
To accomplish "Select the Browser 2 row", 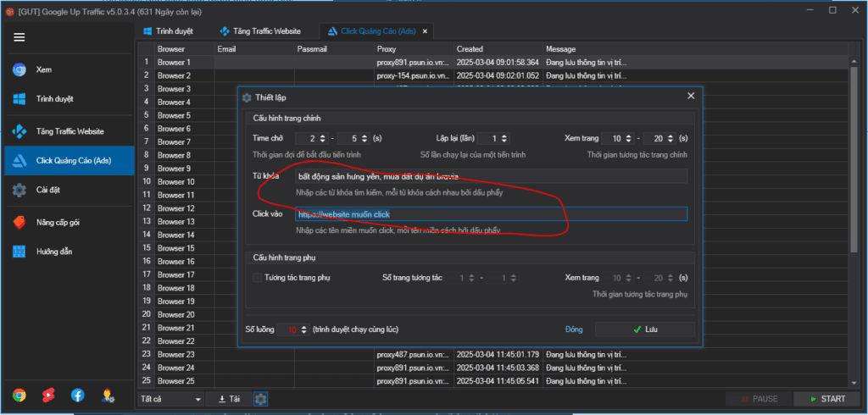I will [492, 75].
